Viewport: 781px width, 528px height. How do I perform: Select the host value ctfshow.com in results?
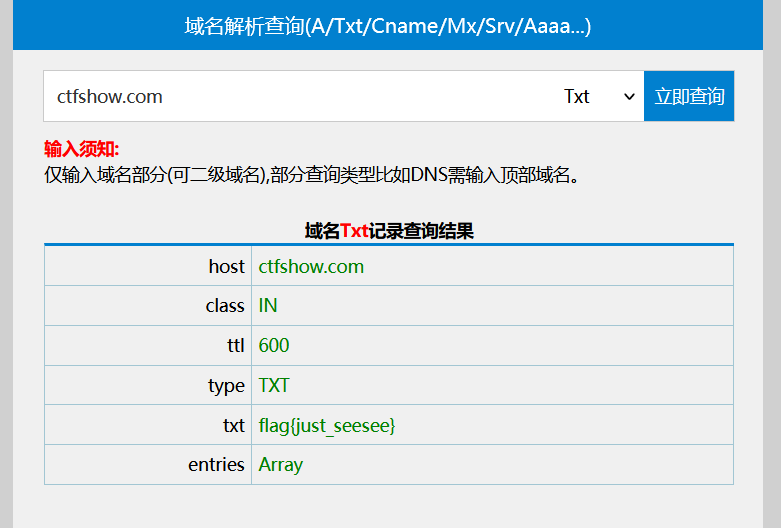point(311,266)
